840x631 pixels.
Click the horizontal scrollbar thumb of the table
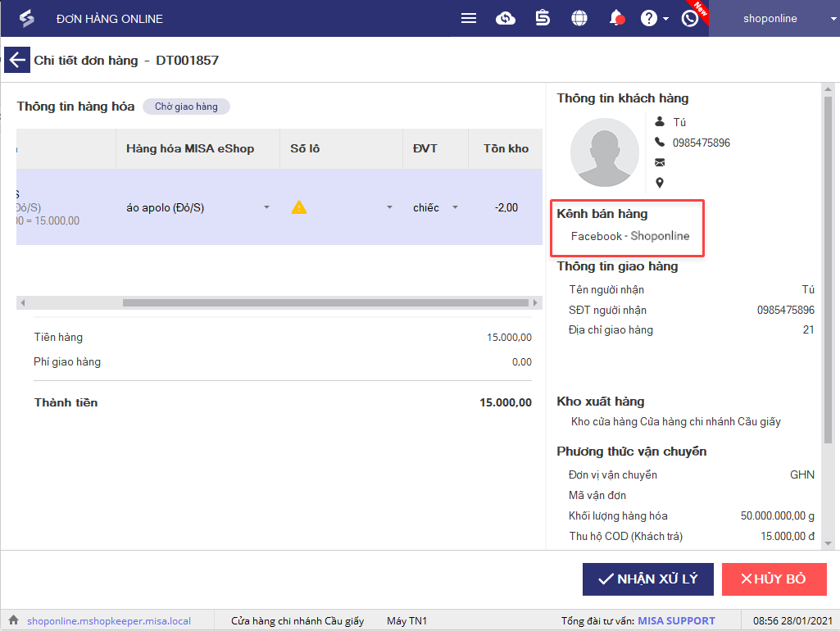pyautogui.click(x=325, y=302)
